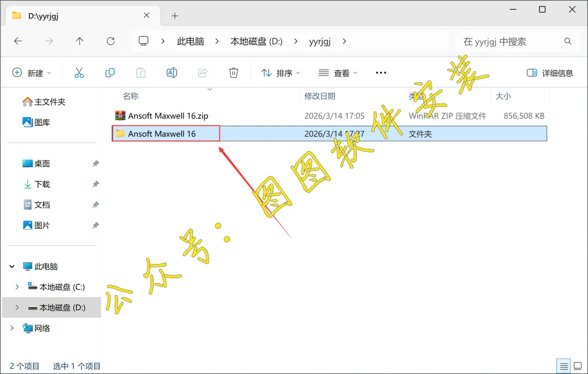Click 此电脑 in the address breadcrumb
The width and height of the screenshot is (588, 374).
tap(191, 41)
